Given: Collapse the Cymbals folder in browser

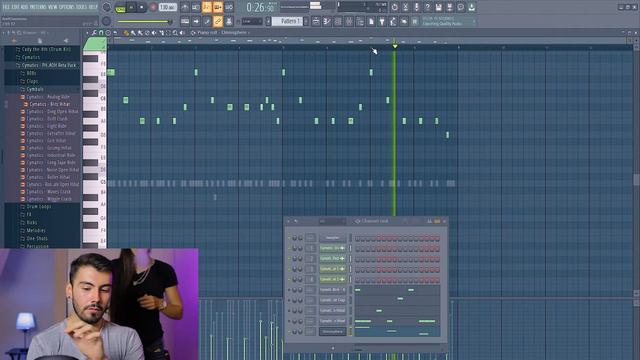Looking at the screenshot, I should (35, 89).
